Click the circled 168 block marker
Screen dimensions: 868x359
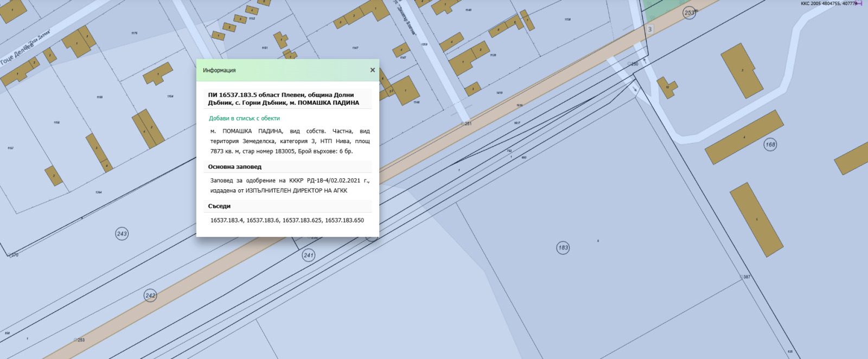pos(770,144)
